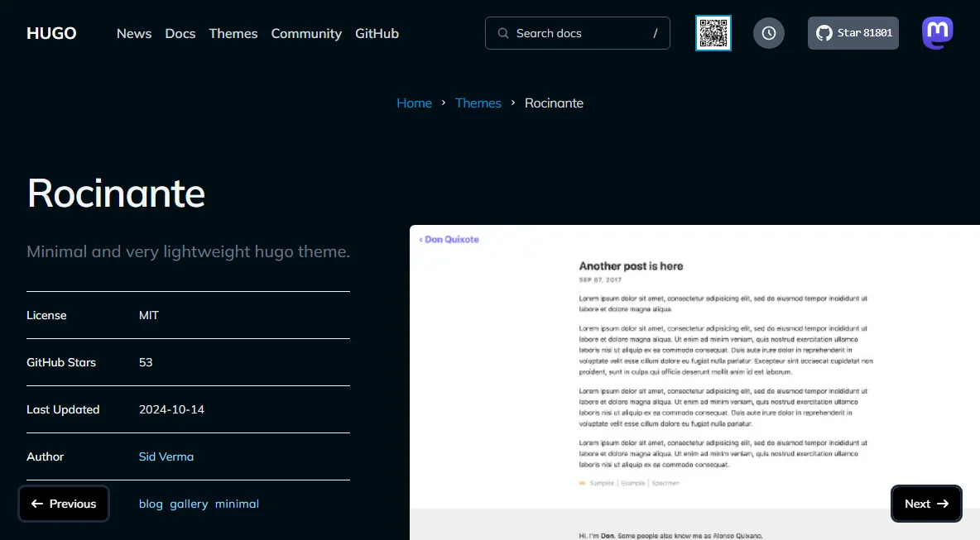Screen dimensions: 980x540
Task: Open the QR code icon
Action: click(713, 33)
